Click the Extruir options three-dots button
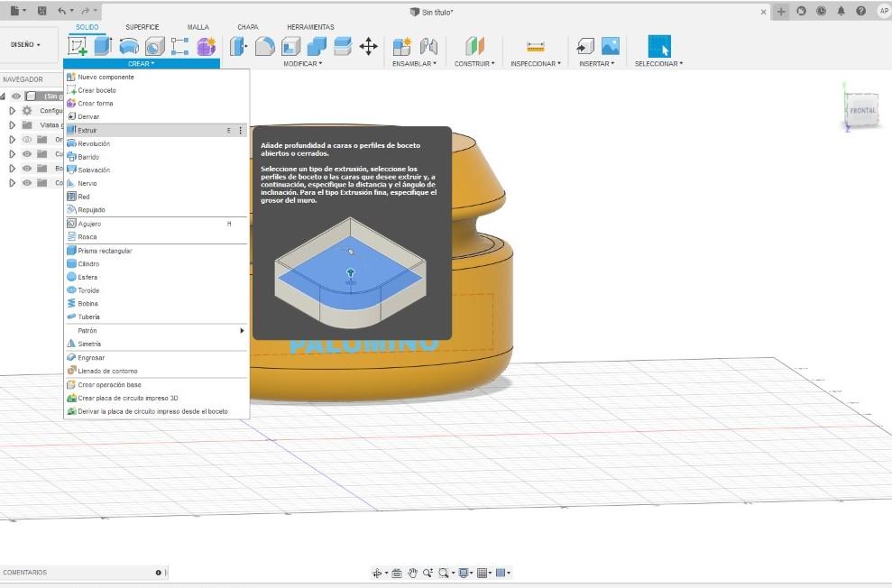 tap(241, 130)
